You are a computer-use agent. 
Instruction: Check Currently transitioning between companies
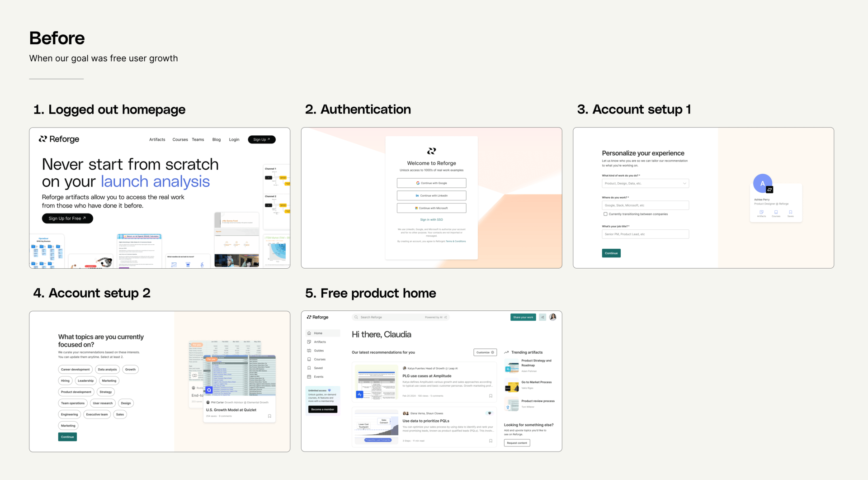click(x=605, y=214)
